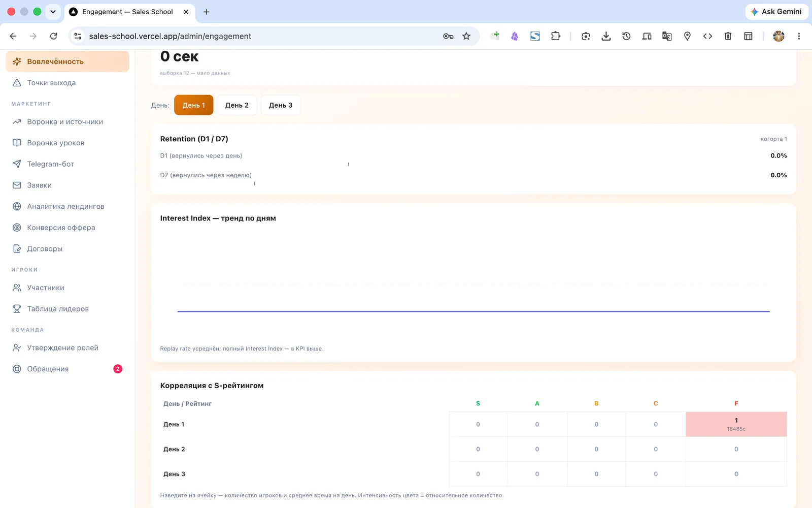Image resolution: width=812 pixels, height=508 pixels.
Task: Click the B rating column header
Action: pyautogui.click(x=596, y=403)
